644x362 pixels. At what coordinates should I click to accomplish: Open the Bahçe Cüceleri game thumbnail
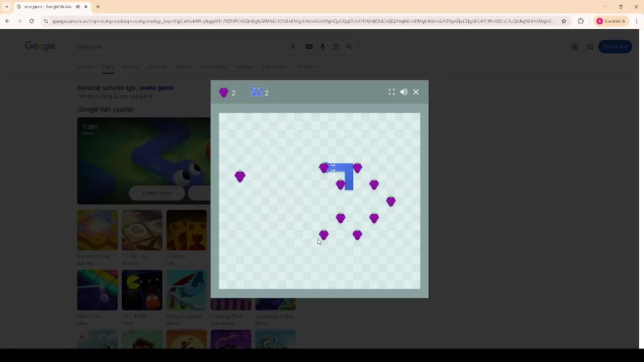point(186,290)
